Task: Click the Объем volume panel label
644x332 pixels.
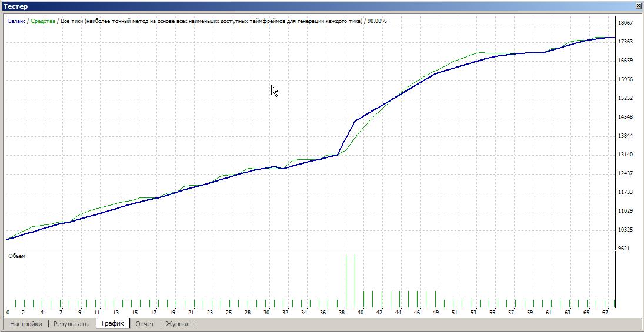Action: point(17,256)
